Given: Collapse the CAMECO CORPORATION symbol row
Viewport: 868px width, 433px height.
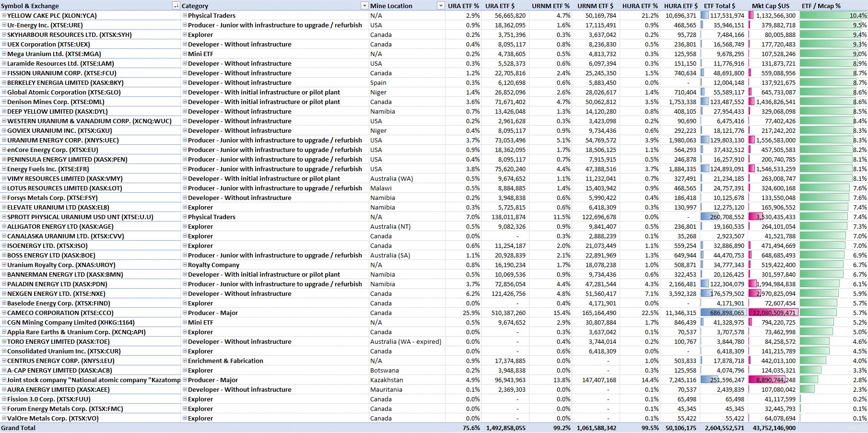Looking at the screenshot, I should pos(4,313).
